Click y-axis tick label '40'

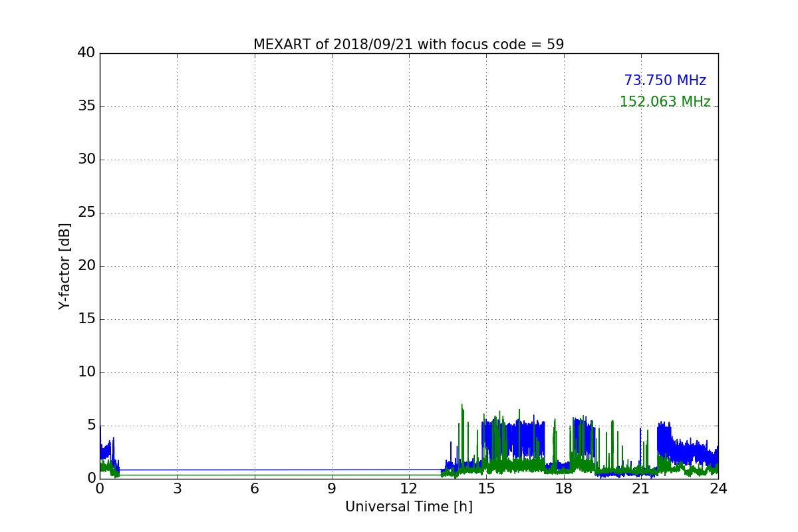(x=86, y=53)
